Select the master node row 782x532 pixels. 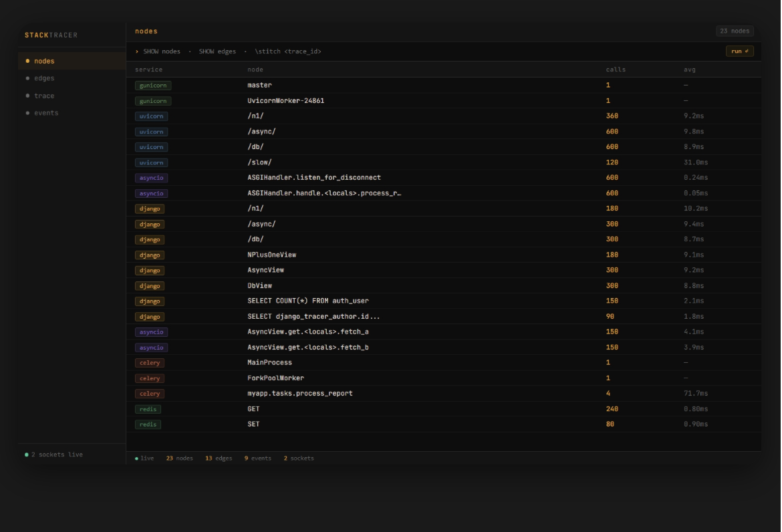[443, 86]
